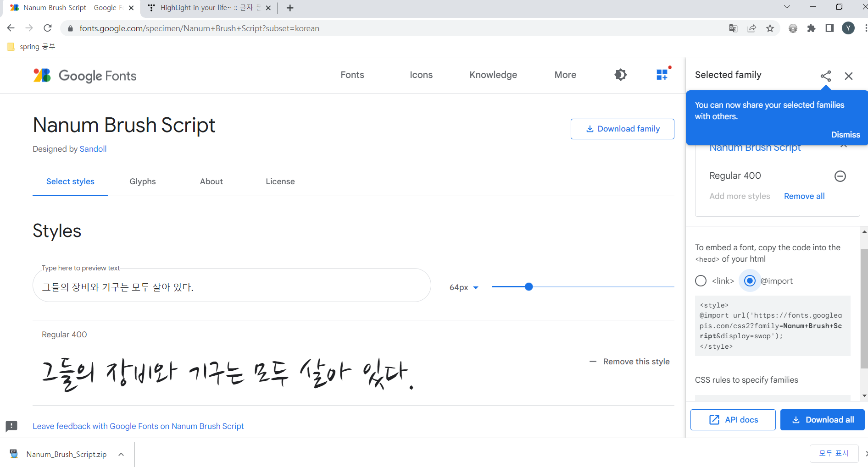Image resolution: width=868 pixels, height=467 pixels.
Task: Click Remove all styles link
Action: [x=804, y=196]
